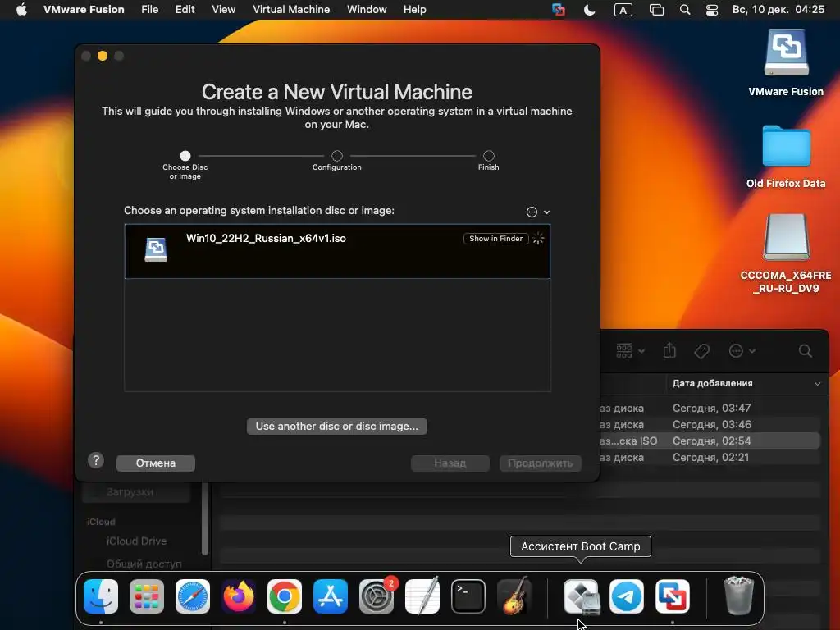Open VMware Fusion from the Dock
The width and height of the screenshot is (840, 630).
click(673, 596)
